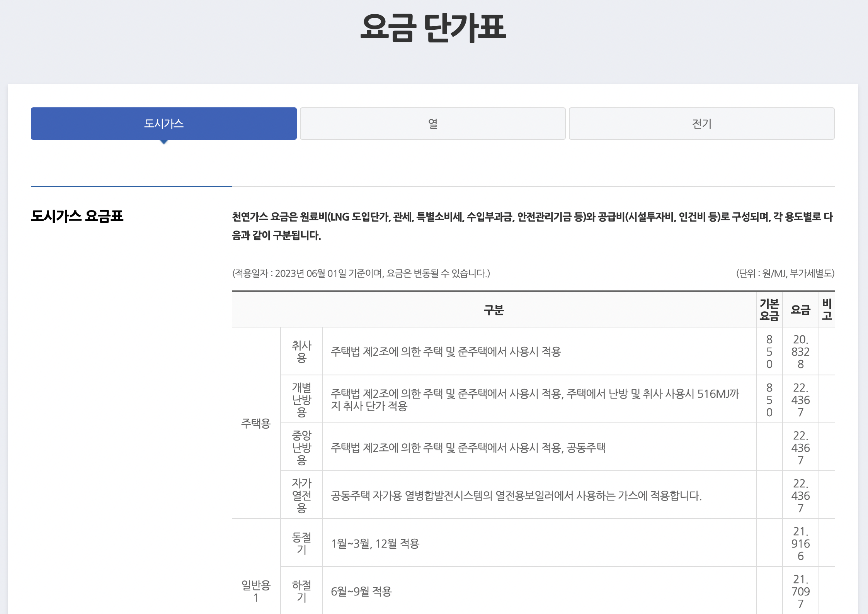Image resolution: width=868 pixels, height=614 pixels.
Task: Click the 동절기 row label
Action: point(301,543)
